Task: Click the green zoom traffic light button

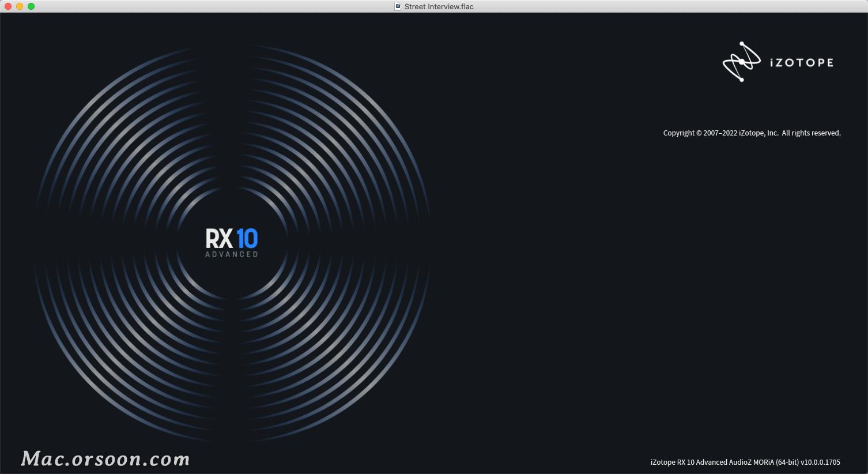Action: [31, 6]
